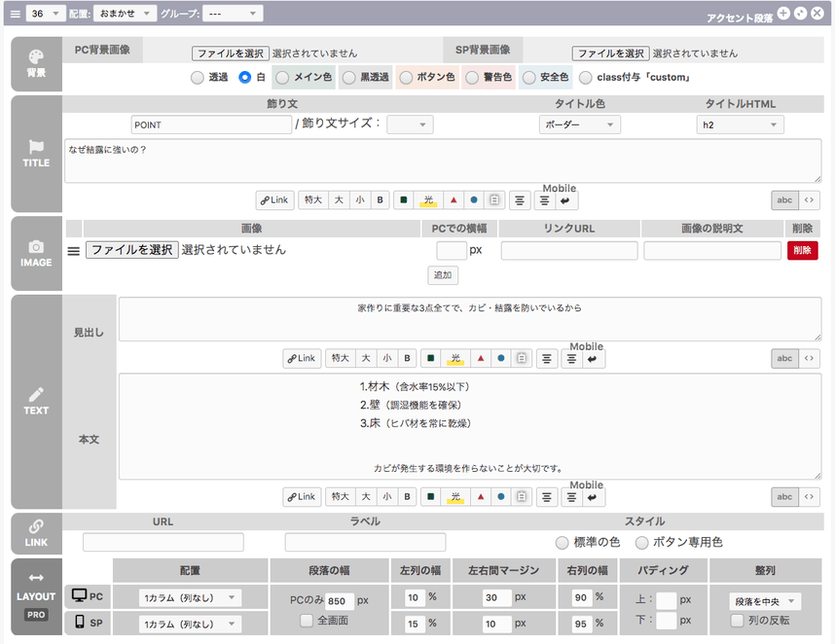The image size is (835, 644).
Task: Switch to HTML code view in the 本文 toolbar
Action: [x=810, y=497]
